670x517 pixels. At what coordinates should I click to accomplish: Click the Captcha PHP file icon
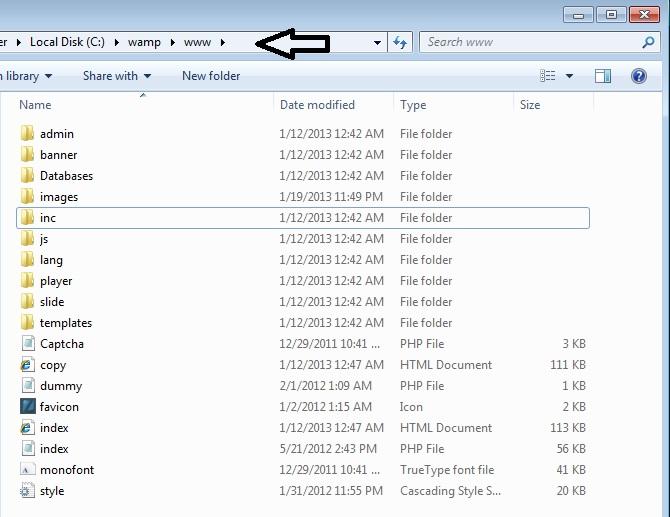point(28,344)
